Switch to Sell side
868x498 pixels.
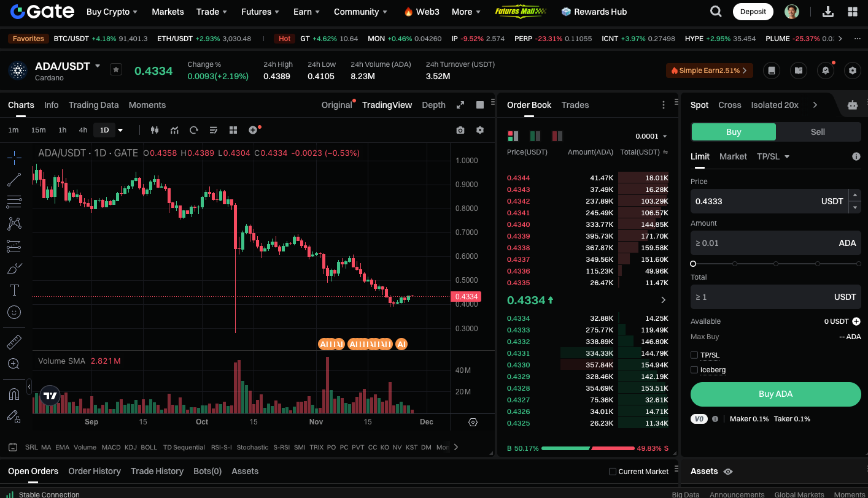pos(818,132)
